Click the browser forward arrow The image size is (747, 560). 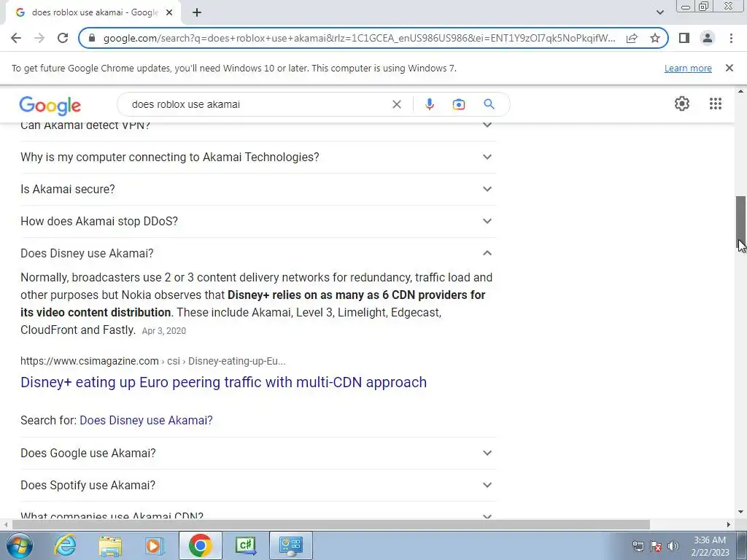click(39, 38)
